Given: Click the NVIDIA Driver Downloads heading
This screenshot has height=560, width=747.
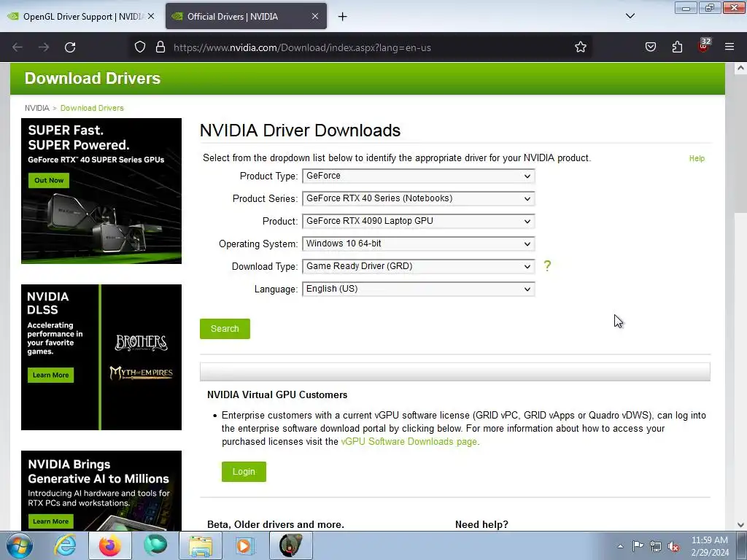Looking at the screenshot, I should pos(300,131).
